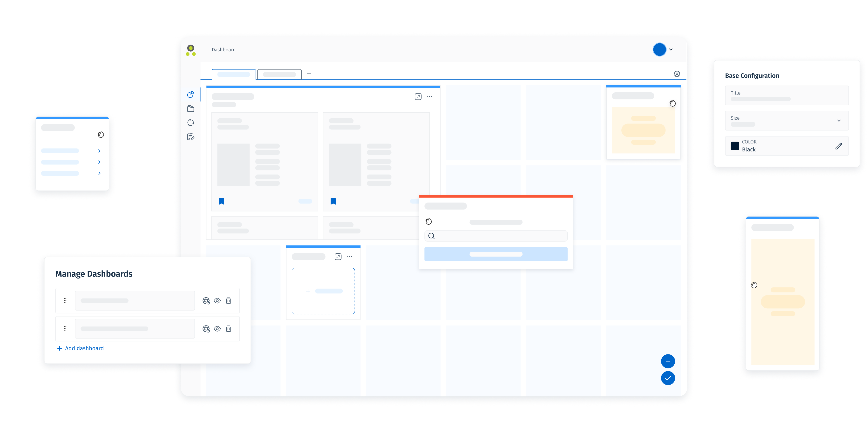Open user avatar dropdown arrow
Viewport: 868px width, 434px height.
(x=671, y=49)
